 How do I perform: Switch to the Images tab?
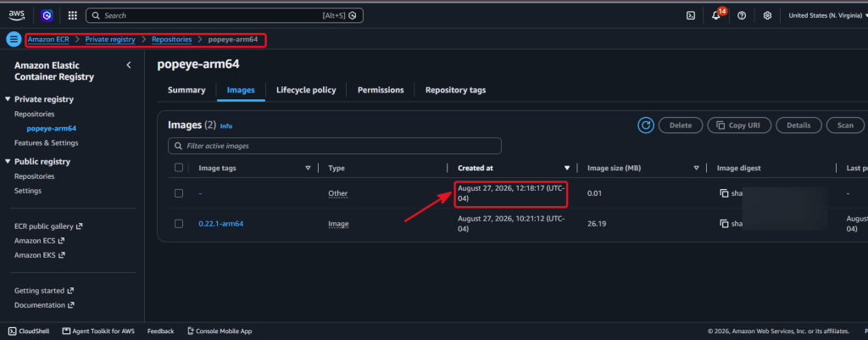tap(241, 90)
